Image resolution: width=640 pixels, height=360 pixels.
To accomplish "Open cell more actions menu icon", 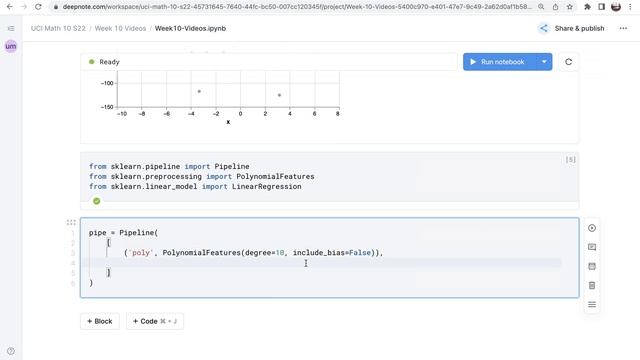I will pyautogui.click(x=592, y=304).
